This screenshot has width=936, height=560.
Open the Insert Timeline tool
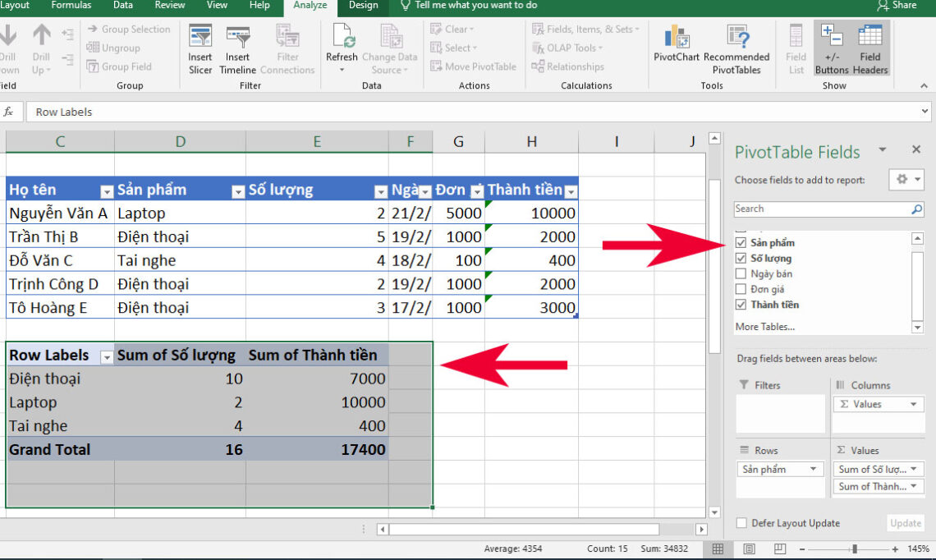237,49
